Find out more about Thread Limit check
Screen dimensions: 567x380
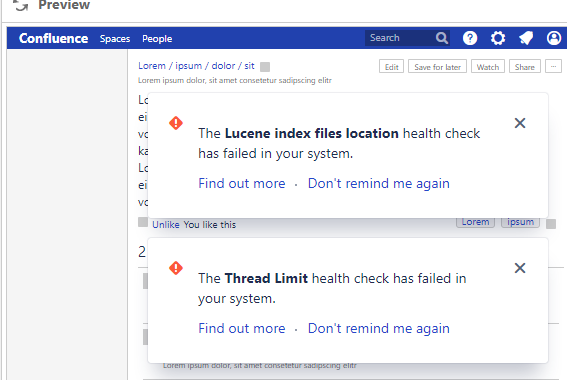coord(242,328)
